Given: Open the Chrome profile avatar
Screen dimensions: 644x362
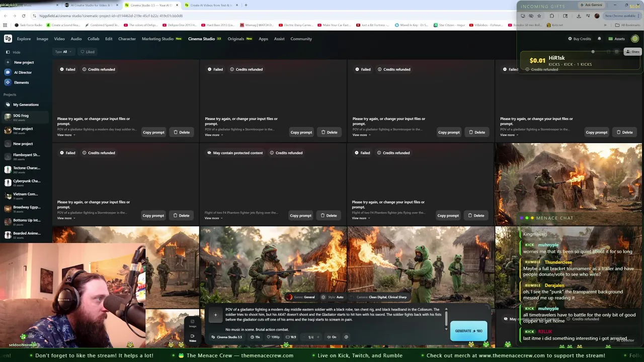Looking at the screenshot, I should coord(597,16).
